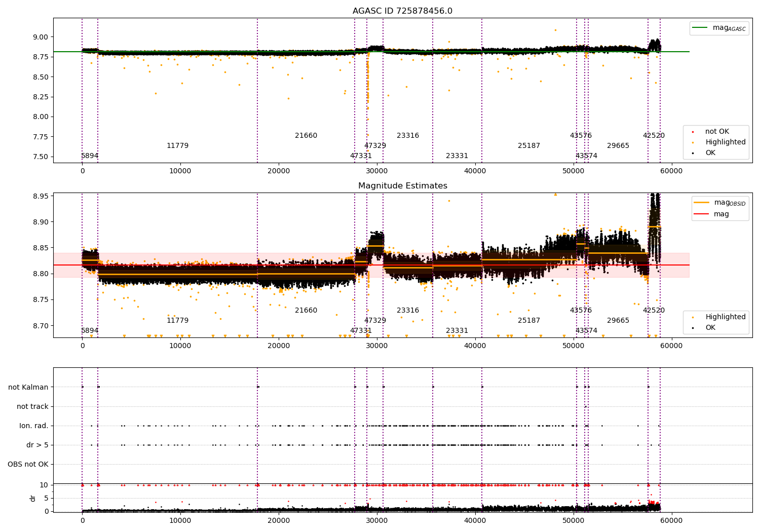Viewport: 760px width, 532px height.
Task: Click the 10 y-axis tick on dr panel
Action: tap(44, 485)
